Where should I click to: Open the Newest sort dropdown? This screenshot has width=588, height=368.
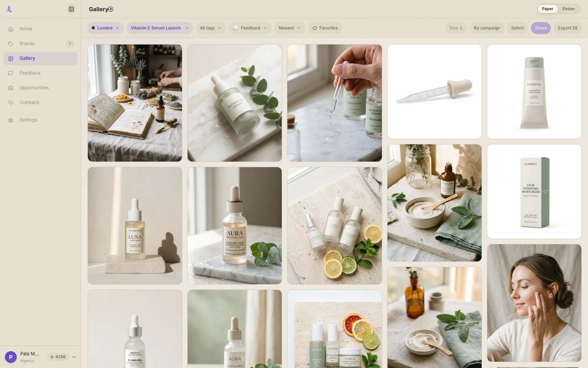(290, 28)
